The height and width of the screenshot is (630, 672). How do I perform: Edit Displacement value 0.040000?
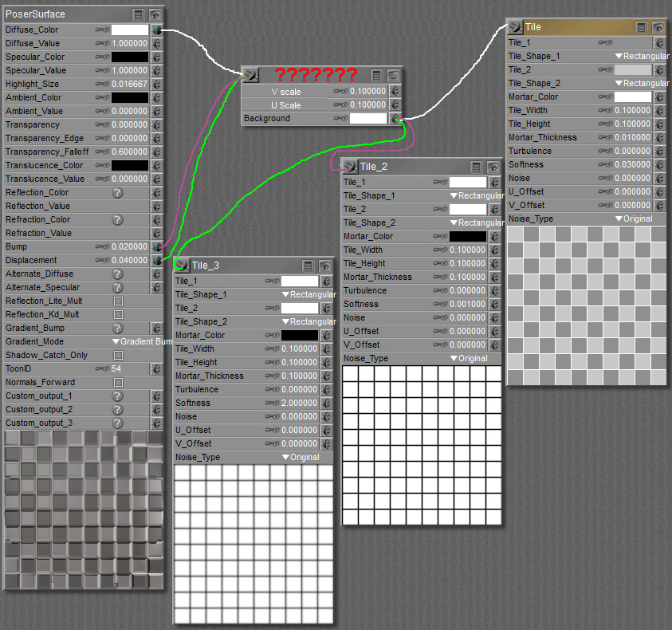129,260
